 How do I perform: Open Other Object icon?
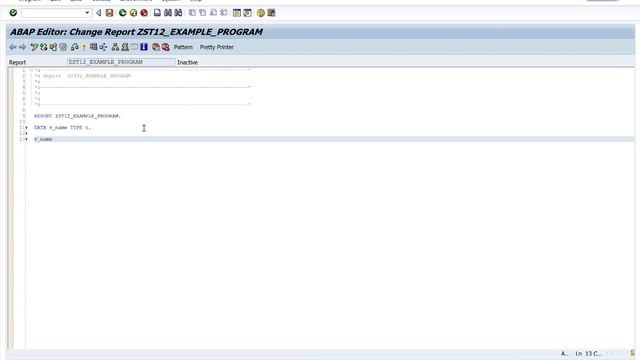click(53, 47)
